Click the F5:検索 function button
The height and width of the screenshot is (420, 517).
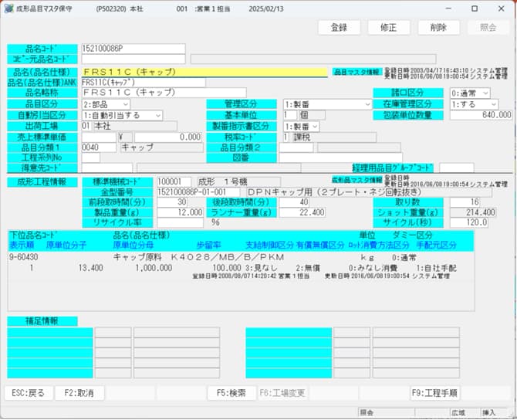coord(231,393)
